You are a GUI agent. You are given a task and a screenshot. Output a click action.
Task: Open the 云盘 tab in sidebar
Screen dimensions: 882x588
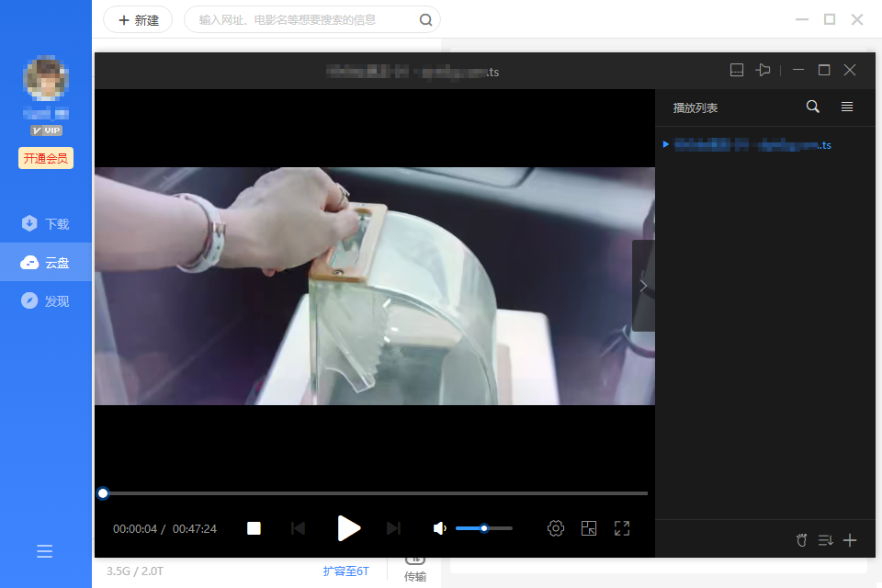(46, 263)
